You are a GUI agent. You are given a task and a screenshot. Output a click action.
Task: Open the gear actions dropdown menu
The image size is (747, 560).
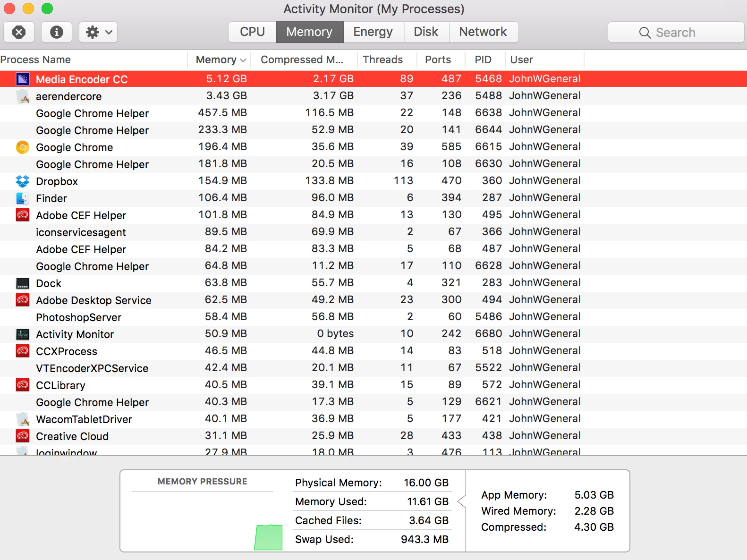tap(98, 32)
